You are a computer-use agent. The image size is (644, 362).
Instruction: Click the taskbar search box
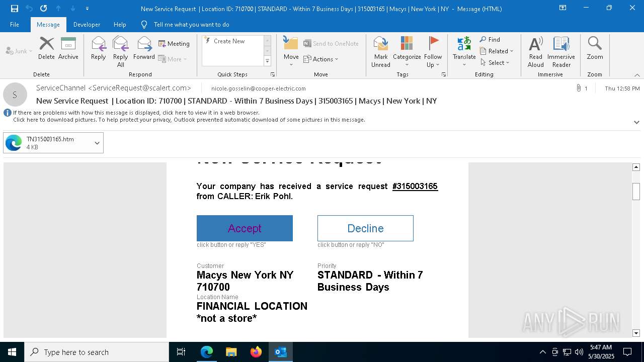pos(97,352)
